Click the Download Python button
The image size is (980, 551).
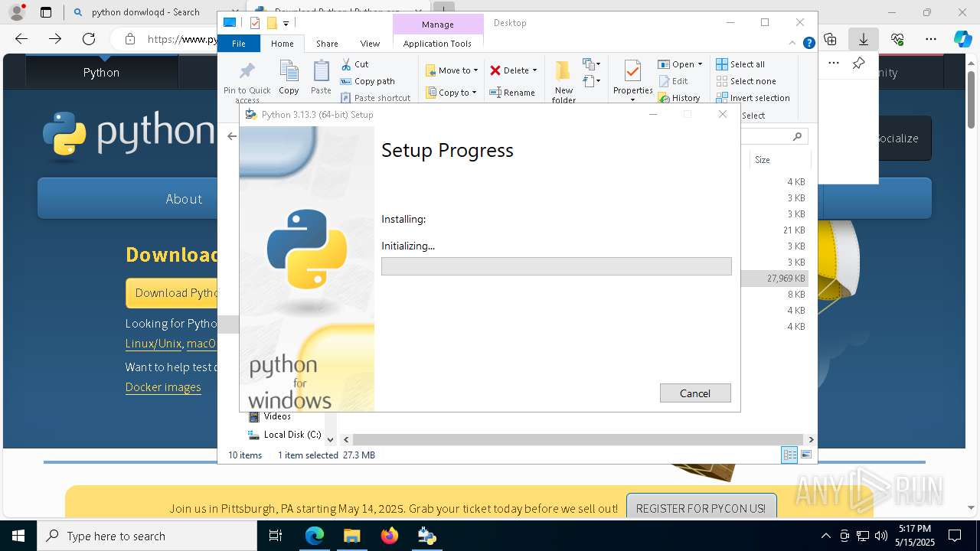[172, 293]
